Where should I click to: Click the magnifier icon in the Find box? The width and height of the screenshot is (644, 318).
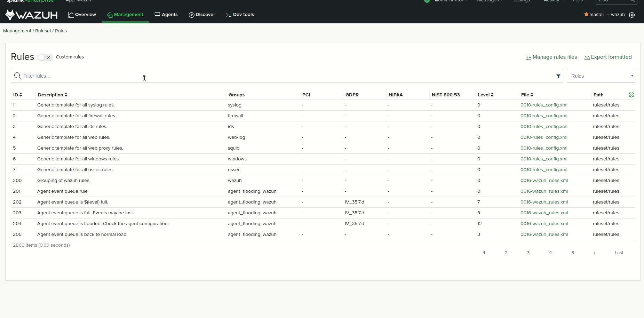tap(633, 1)
